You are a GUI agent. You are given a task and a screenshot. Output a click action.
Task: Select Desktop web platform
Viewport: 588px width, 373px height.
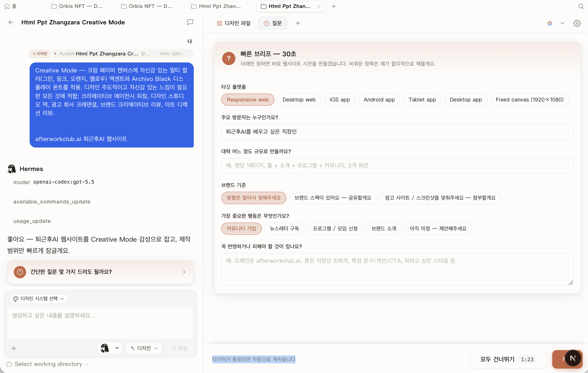pyautogui.click(x=299, y=100)
